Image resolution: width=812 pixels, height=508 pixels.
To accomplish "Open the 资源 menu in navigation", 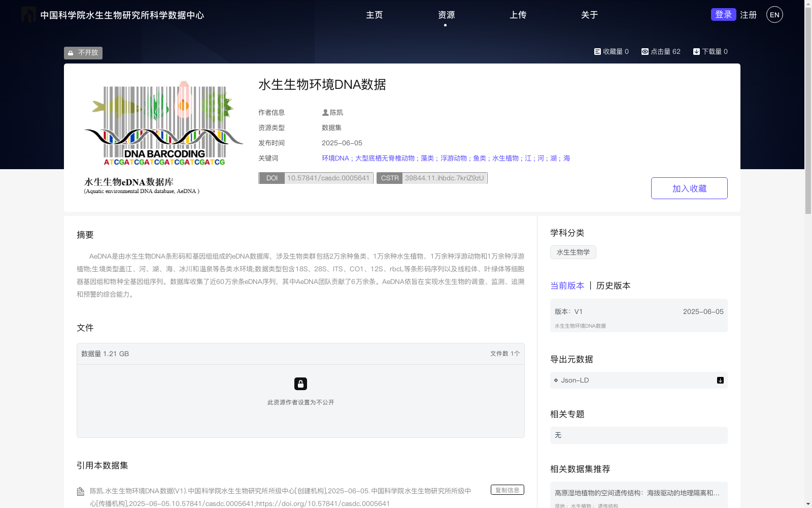I will (446, 15).
